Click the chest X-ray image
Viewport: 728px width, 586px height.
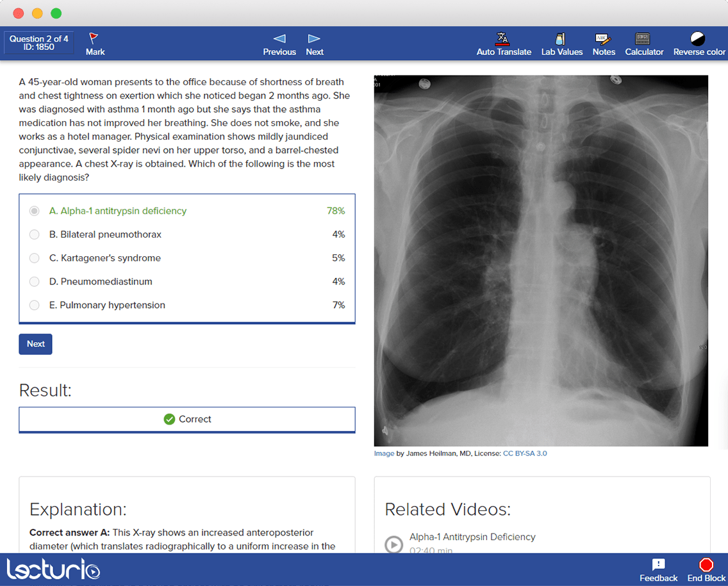(542, 260)
